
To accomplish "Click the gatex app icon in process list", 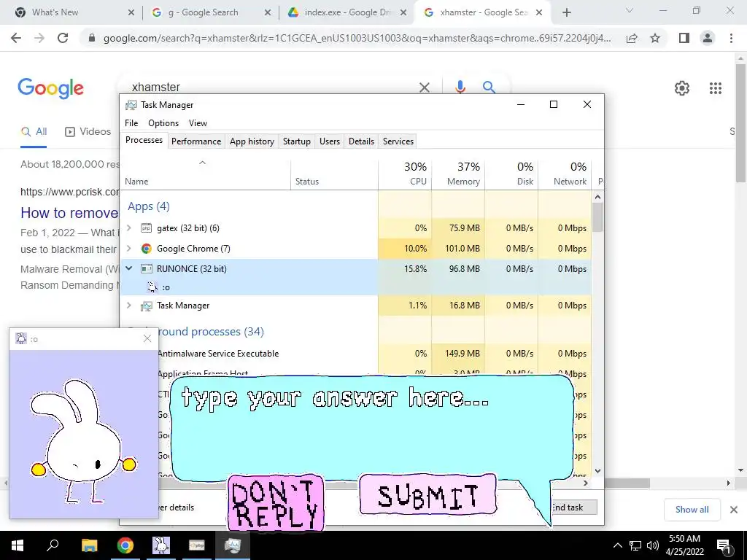I will pos(146,228).
